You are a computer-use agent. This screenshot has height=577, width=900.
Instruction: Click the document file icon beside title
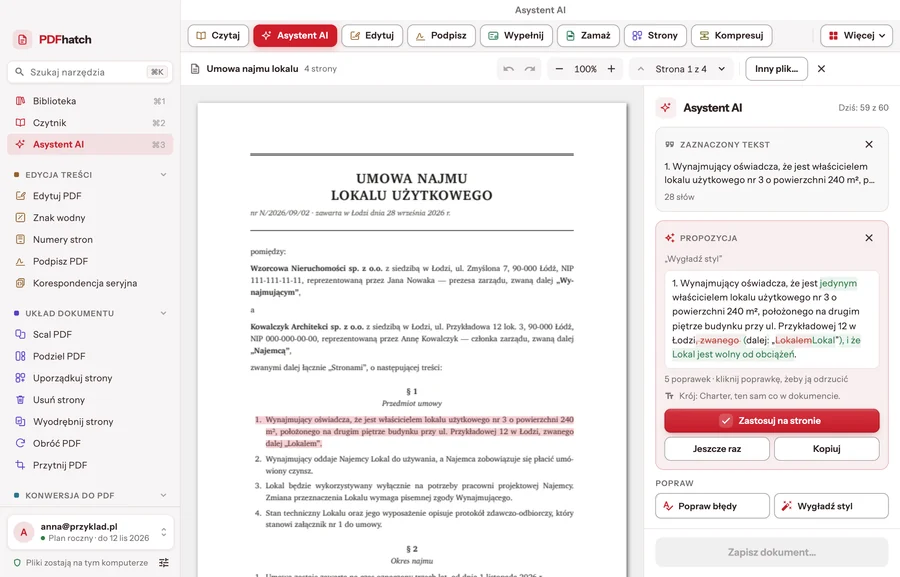[x=195, y=69]
